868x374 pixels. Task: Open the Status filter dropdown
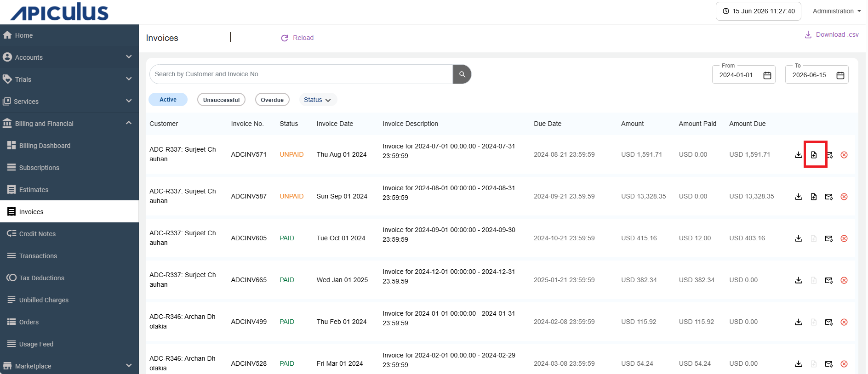tap(318, 100)
